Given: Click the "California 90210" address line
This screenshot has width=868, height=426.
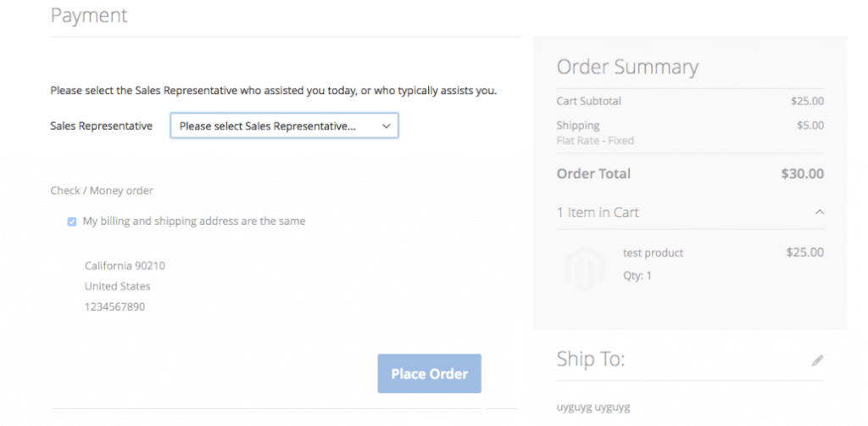Looking at the screenshot, I should click(125, 266).
